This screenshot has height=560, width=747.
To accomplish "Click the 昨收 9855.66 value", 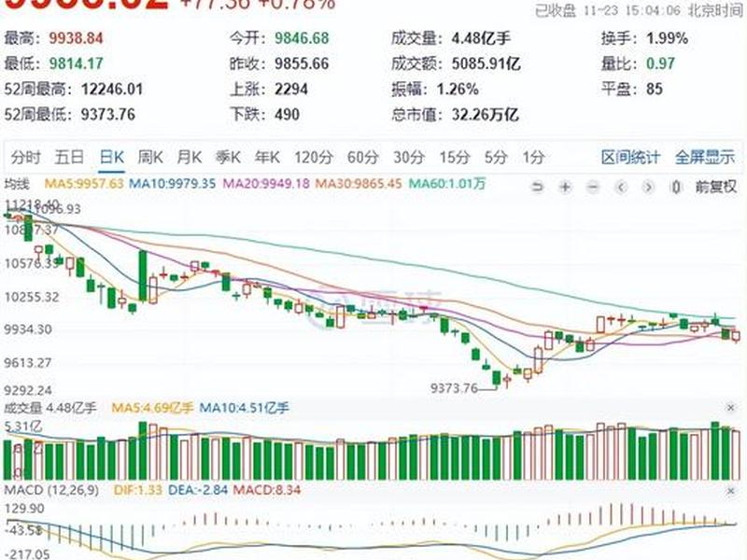I will [x=302, y=63].
